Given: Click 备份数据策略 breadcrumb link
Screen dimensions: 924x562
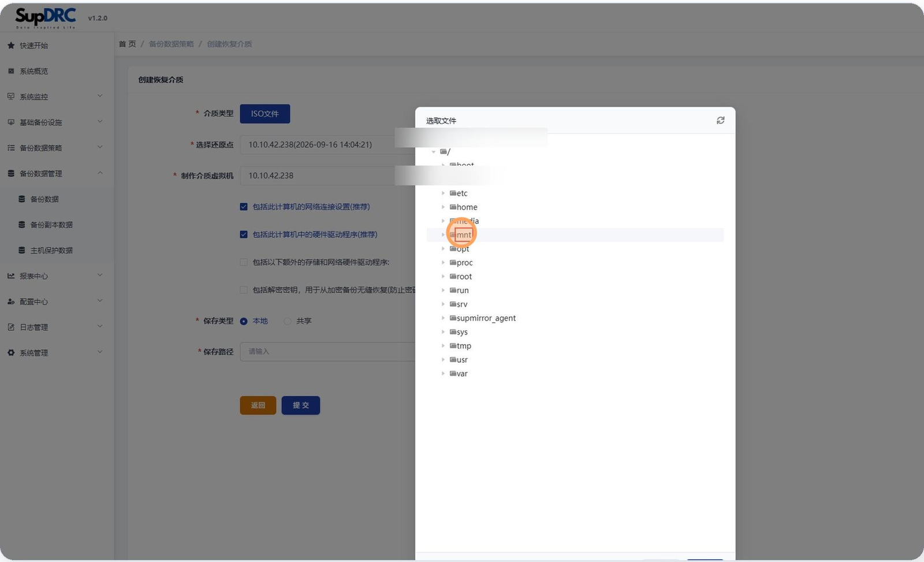Looking at the screenshot, I should tap(172, 44).
